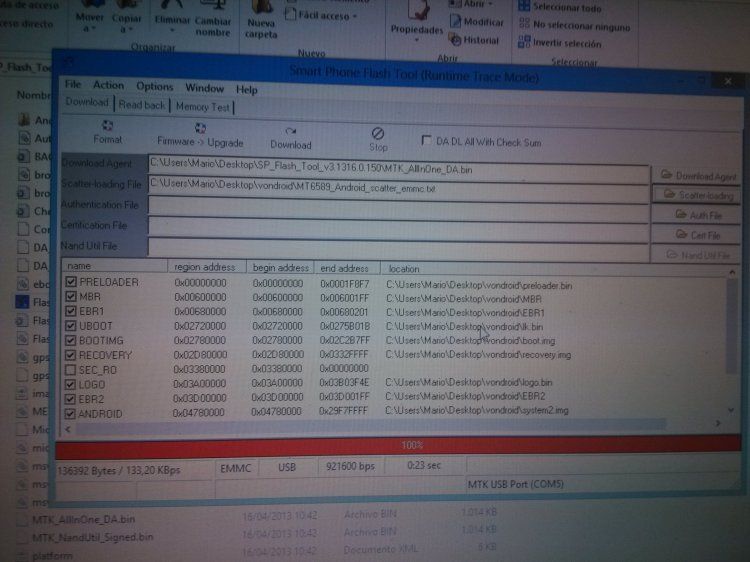Check the SEC_RO partition checkbox
This screenshot has width=750, height=562.
[70, 370]
